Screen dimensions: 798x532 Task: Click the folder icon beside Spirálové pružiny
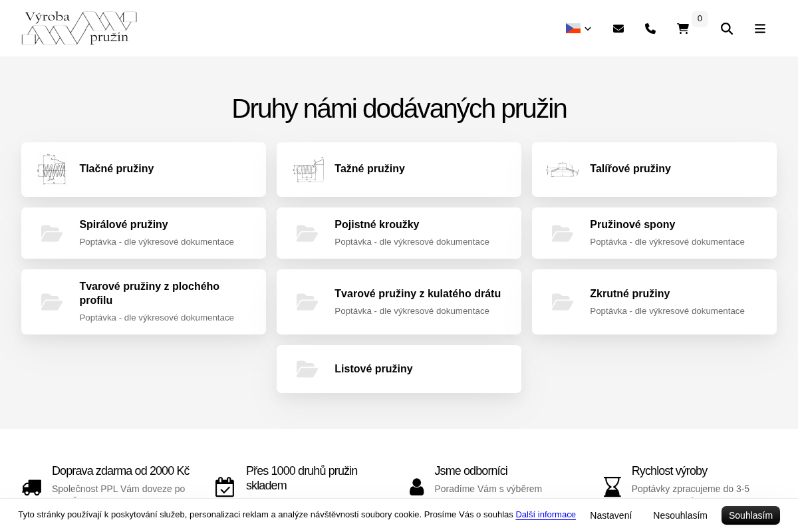(x=52, y=233)
